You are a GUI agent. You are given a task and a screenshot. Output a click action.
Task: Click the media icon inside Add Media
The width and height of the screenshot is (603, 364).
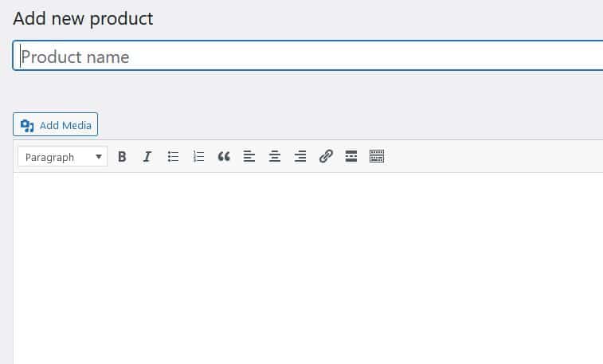tap(27, 125)
